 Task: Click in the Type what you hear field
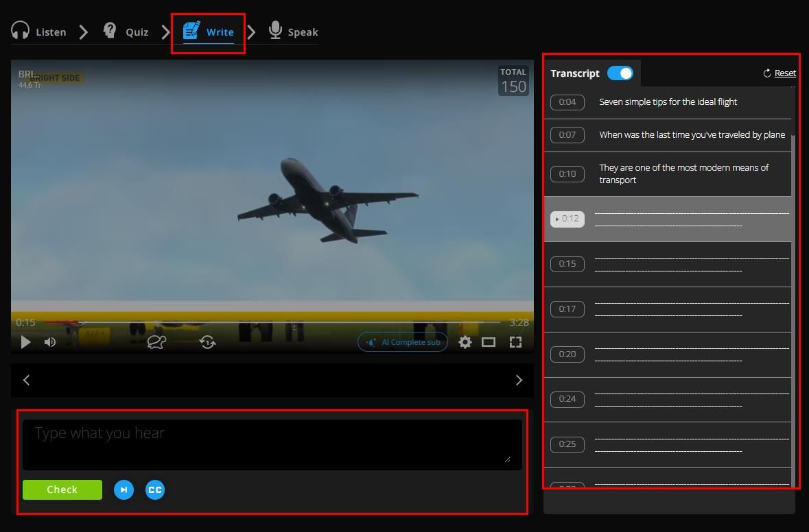272,444
